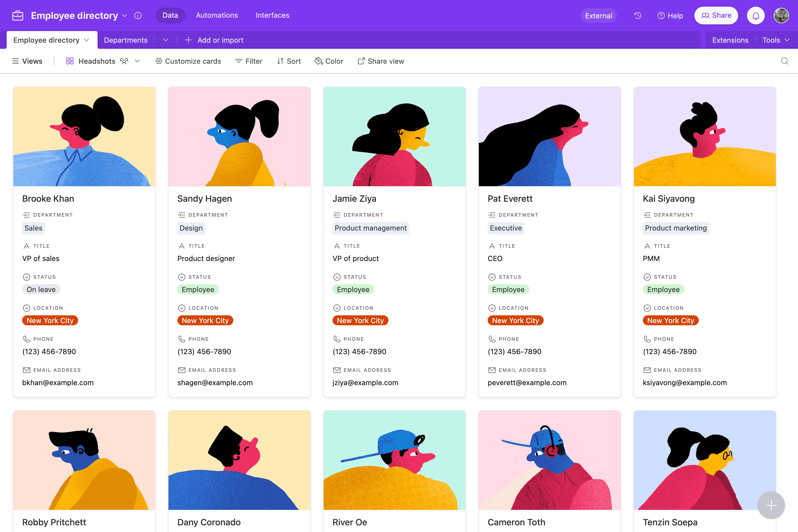Screen dimensions: 798x532
Task: Click the collaborative view people icon
Action: (124, 61)
